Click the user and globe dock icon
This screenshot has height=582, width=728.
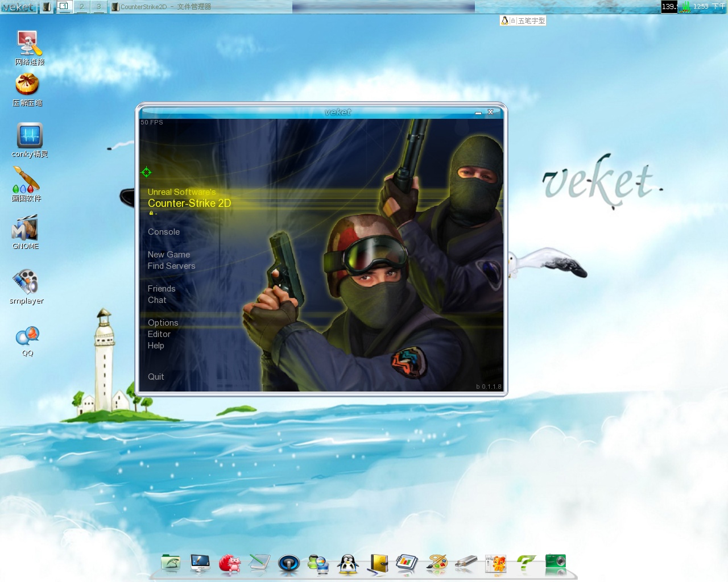[318, 563]
